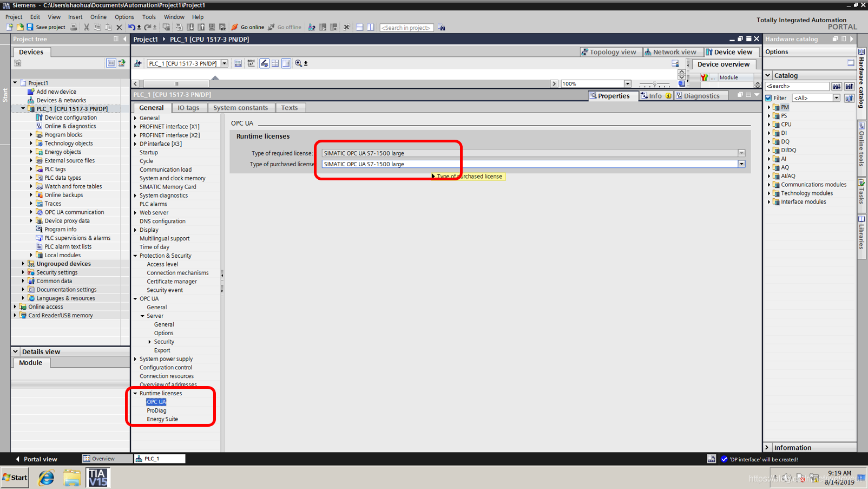868x489 pixels.
Task: Split the editor space horizontally
Action: click(x=360, y=27)
